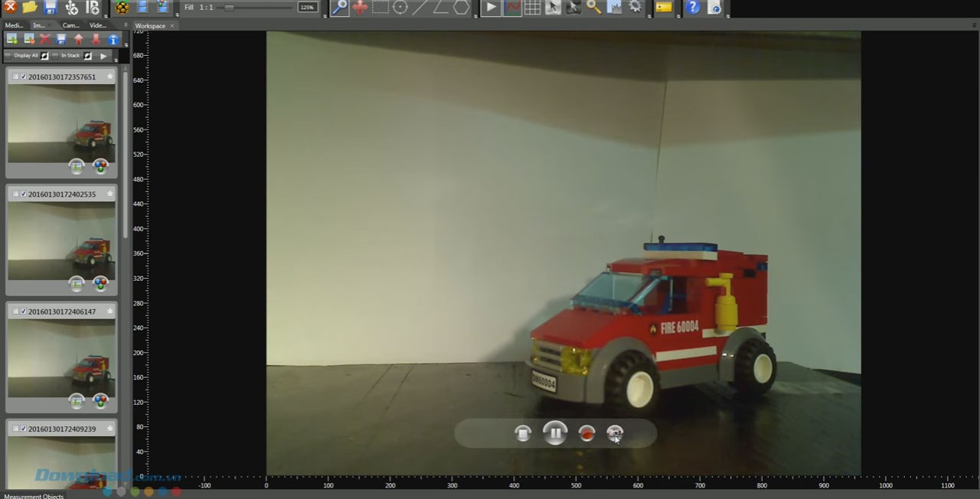Click the save floppy disk icon
This screenshot has width=980, height=499.
[51, 8]
